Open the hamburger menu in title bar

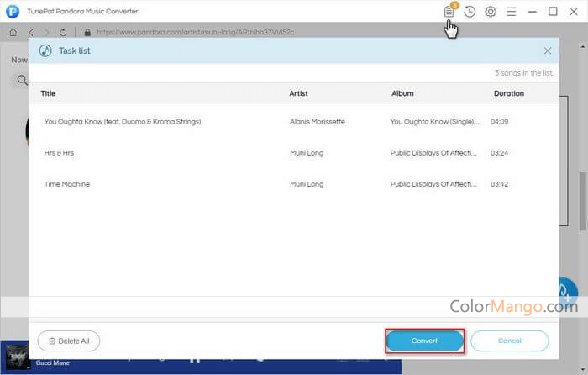coord(512,12)
